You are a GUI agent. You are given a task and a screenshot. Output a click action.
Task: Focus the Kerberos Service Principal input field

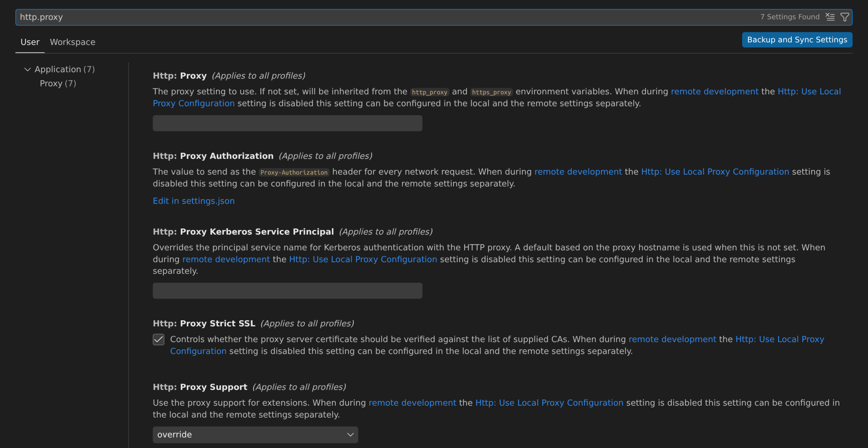[288, 291]
